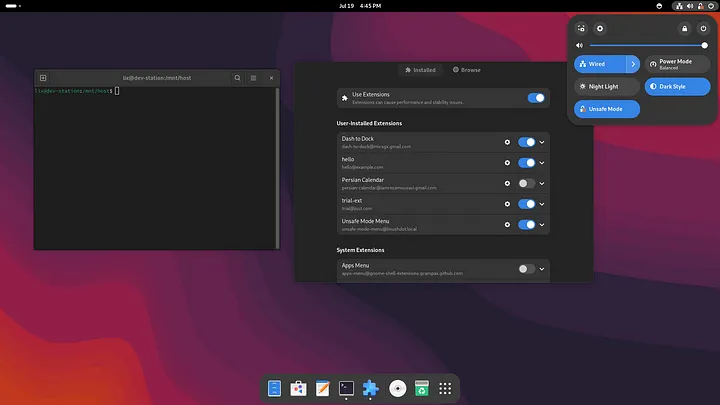Image resolution: width=720 pixels, height=405 pixels.
Task: Disable the Unsafe Mode Menu extension switch
Action: (x=527, y=225)
